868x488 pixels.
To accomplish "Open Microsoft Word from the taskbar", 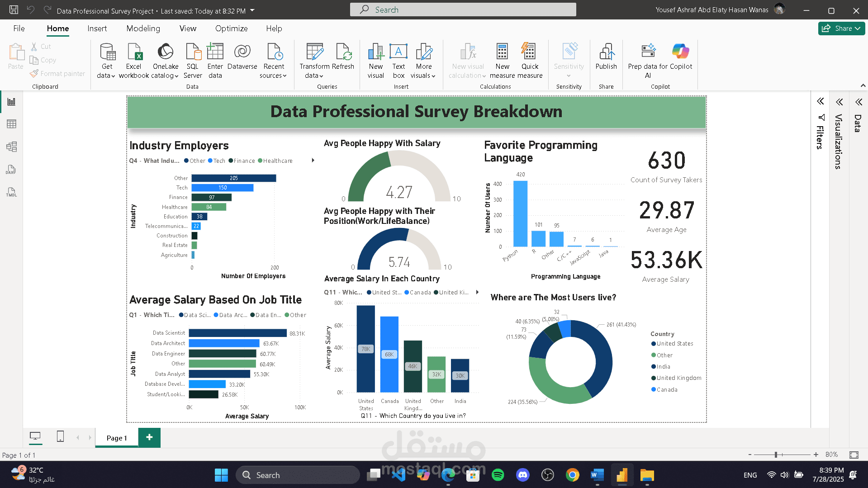I will (597, 475).
